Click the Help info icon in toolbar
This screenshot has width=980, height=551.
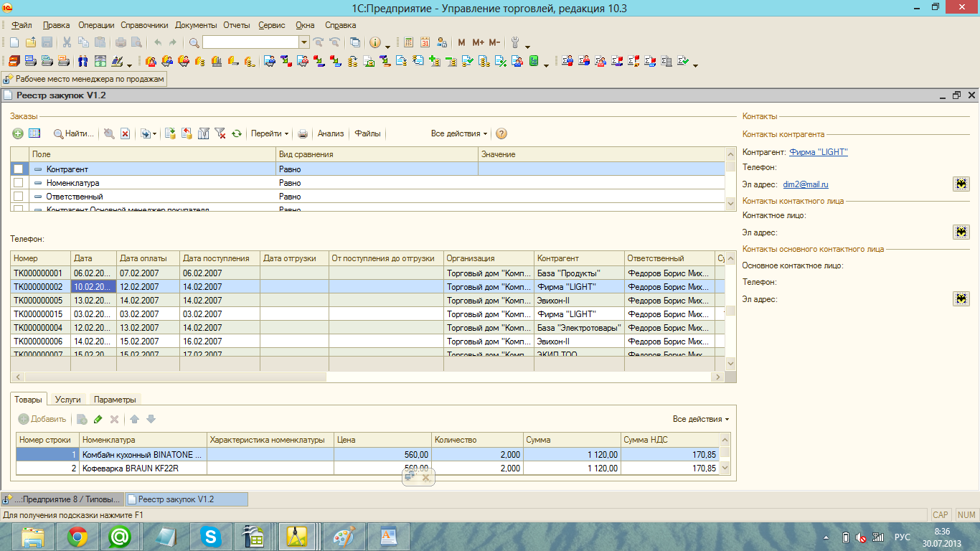(x=374, y=42)
